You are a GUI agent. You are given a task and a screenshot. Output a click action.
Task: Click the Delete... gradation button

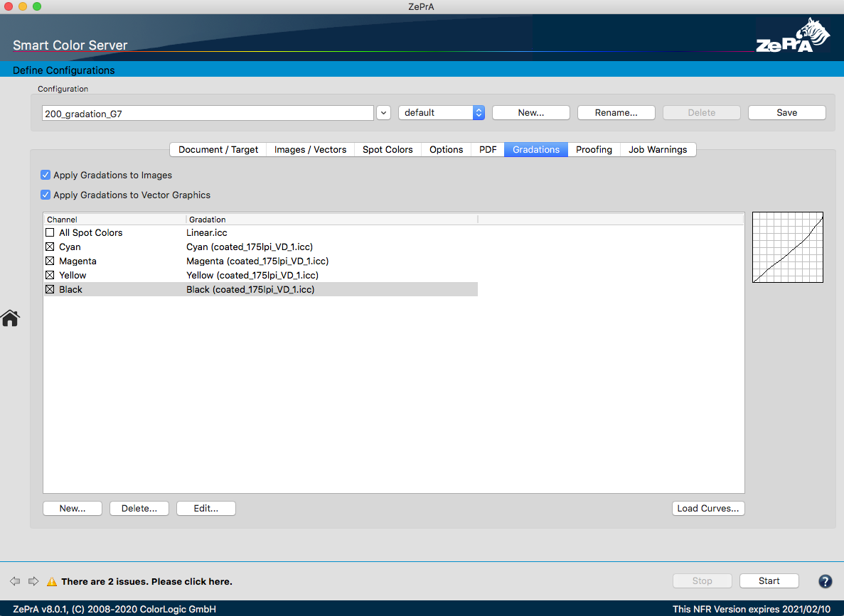click(x=139, y=509)
